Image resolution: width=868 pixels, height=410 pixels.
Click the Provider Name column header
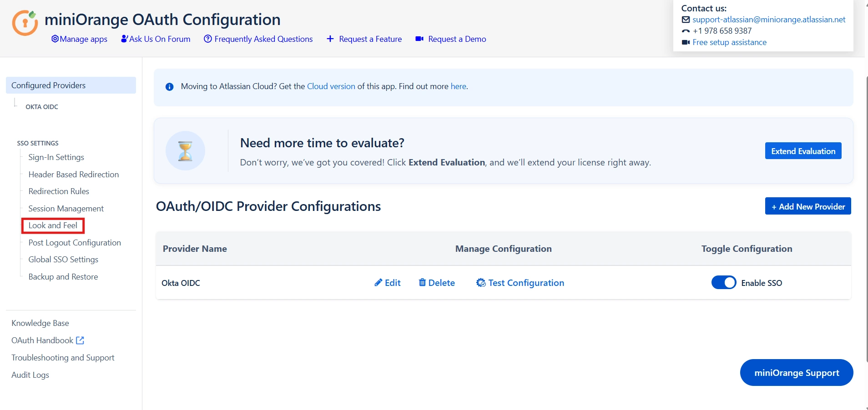pos(195,249)
